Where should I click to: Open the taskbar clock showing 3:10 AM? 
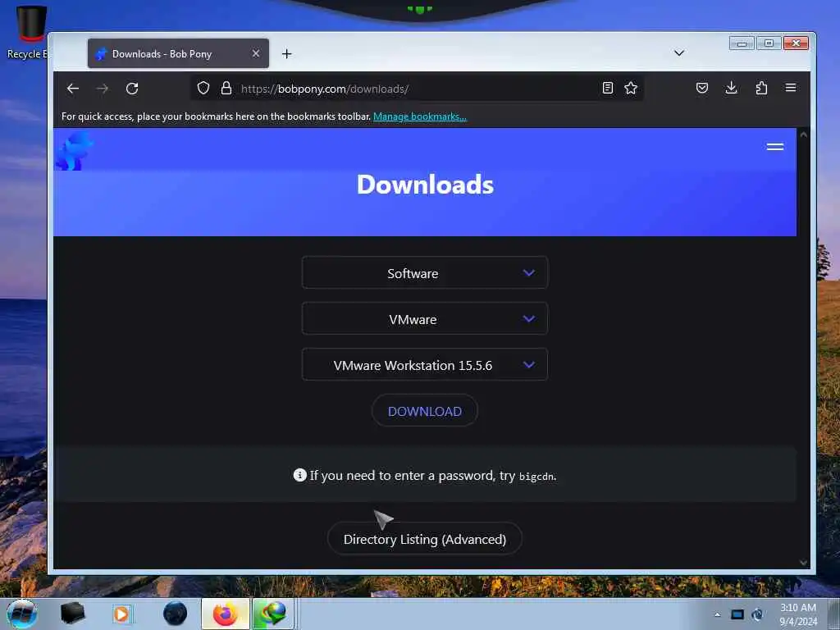pos(798,614)
